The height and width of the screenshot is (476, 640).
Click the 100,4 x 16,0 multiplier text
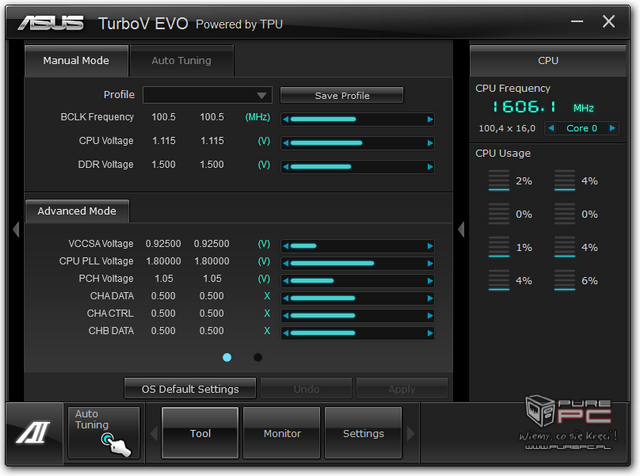(507, 129)
